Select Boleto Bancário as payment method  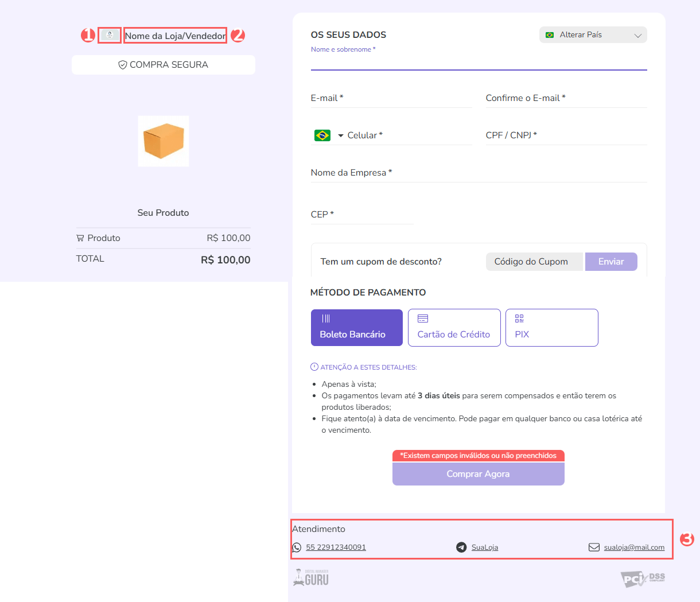356,327
